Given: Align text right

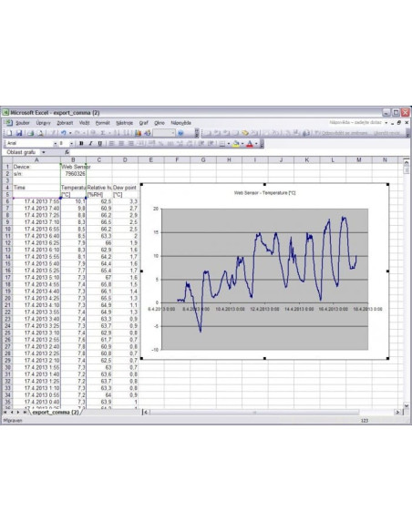Looking at the screenshot, I should click(130, 144).
